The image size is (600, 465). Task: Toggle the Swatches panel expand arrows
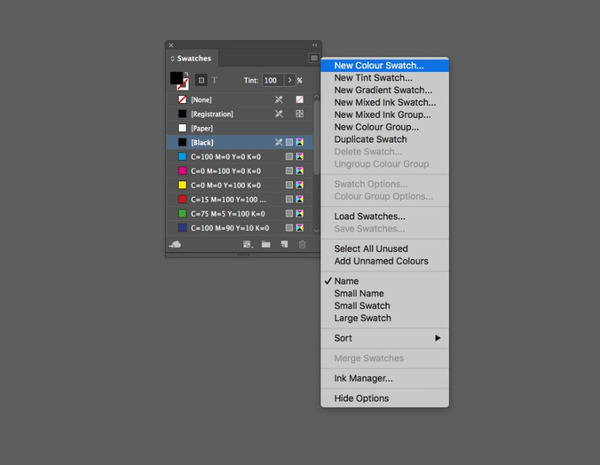point(172,60)
